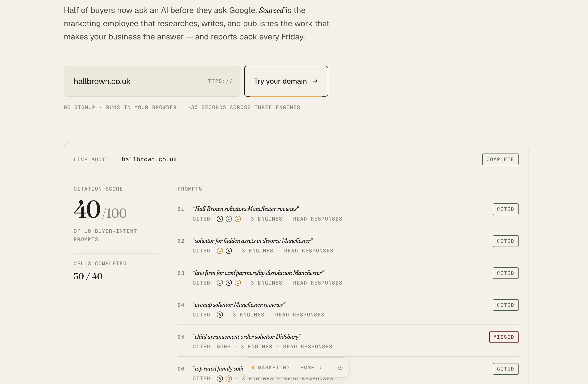This screenshot has width=588, height=384.
Task: Click the COMPLETE status badge
Action: point(500,159)
